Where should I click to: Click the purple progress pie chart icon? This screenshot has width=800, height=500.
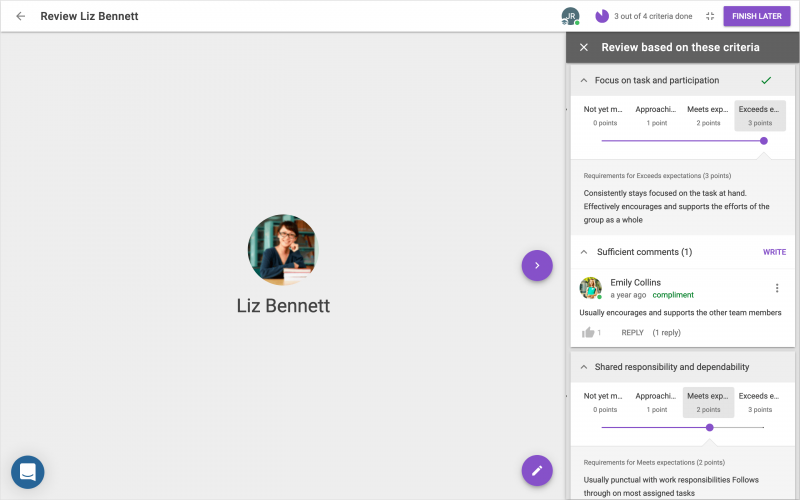pos(602,16)
